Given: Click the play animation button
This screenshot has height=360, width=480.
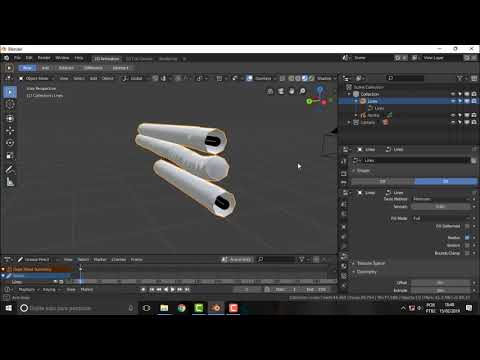Looking at the screenshot, I should coord(172,289).
